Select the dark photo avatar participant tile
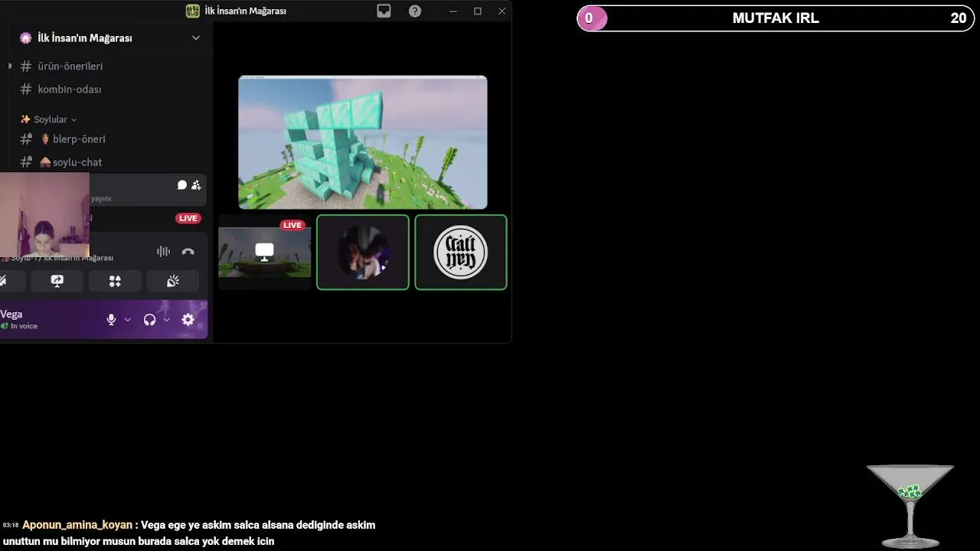 363,253
